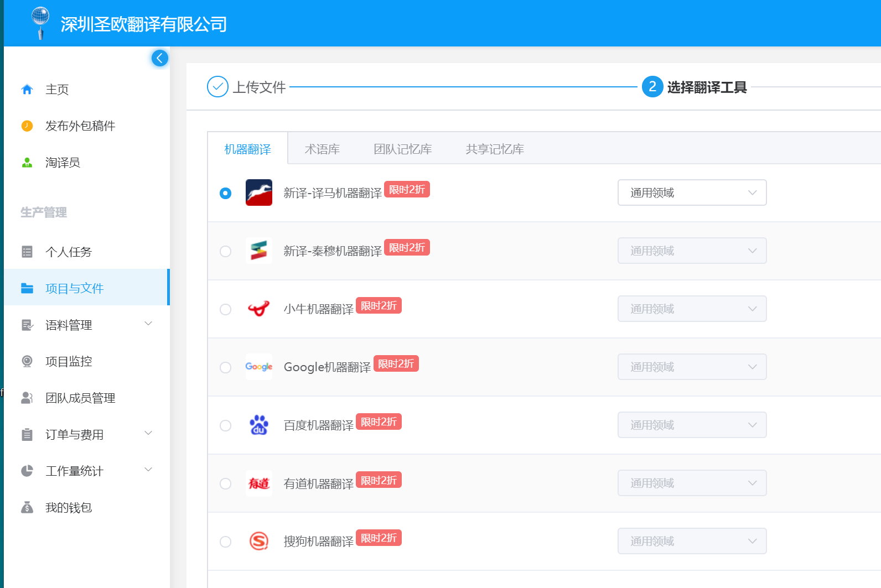Viewport: 881px width, 588px height.
Task: Click the wallet icon beside 我的钱包
Action: coord(27,508)
